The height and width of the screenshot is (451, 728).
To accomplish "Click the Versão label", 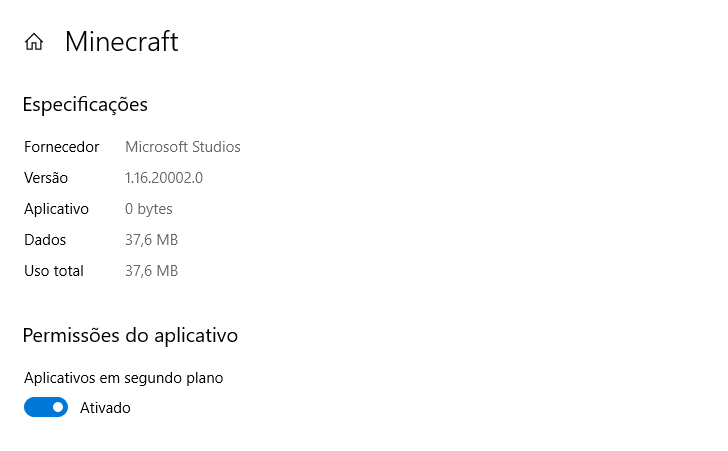I will click(x=46, y=178).
